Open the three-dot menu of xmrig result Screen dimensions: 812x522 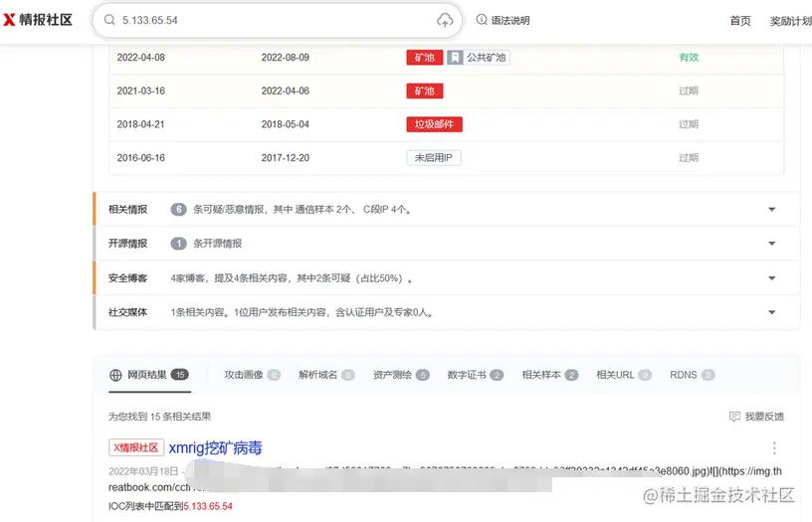774,448
